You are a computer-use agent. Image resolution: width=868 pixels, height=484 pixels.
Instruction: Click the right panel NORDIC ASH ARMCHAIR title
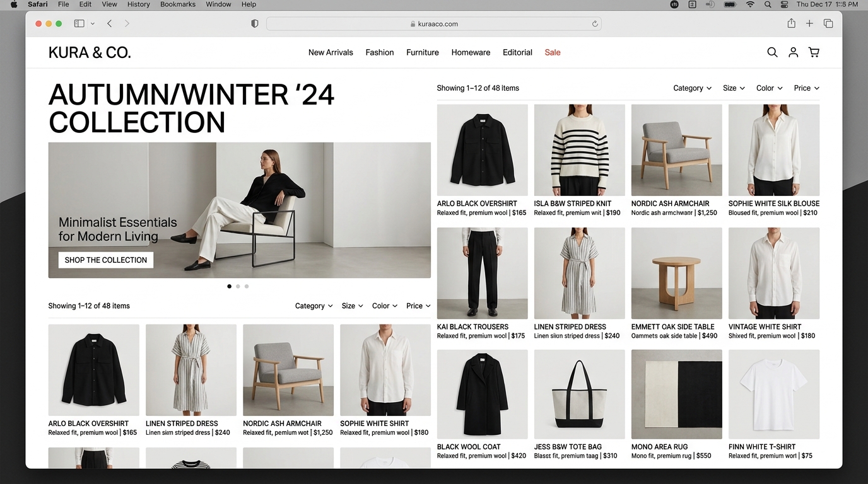[x=670, y=204]
